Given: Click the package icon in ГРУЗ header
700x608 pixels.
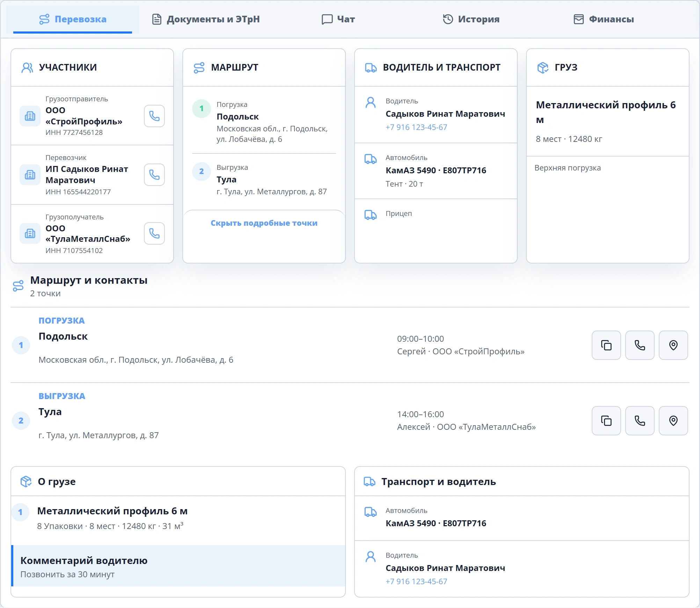Looking at the screenshot, I should 543,68.
